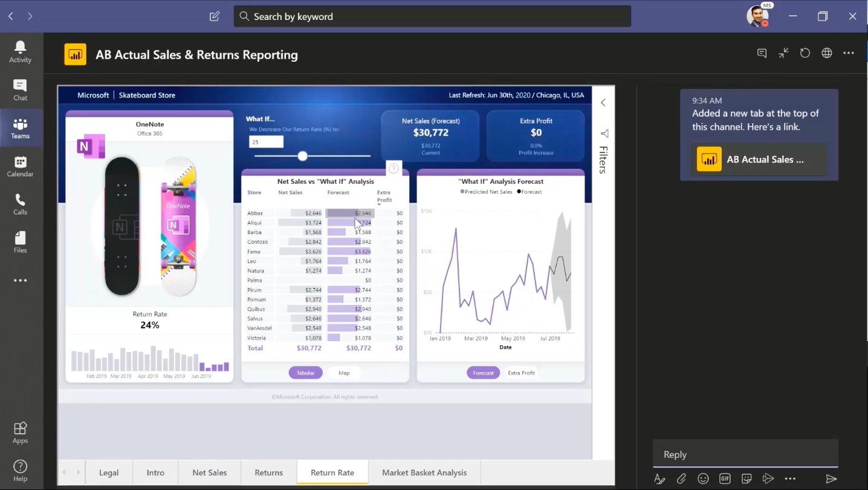The height and width of the screenshot is (490, 868).
Task: Open more options ellipsis in tab header
Action: [848, 53]
